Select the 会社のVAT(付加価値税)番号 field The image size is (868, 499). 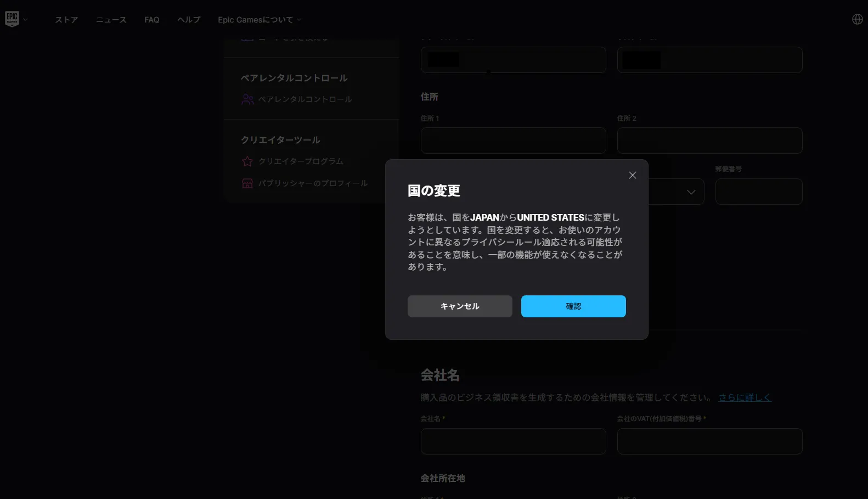pyautogui.click(x=709, y=441)
